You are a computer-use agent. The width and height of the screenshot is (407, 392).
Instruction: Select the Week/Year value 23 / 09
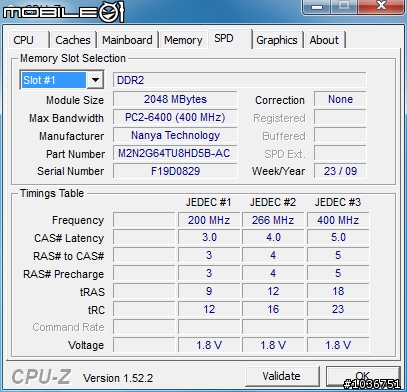click(x=340, y=171)
